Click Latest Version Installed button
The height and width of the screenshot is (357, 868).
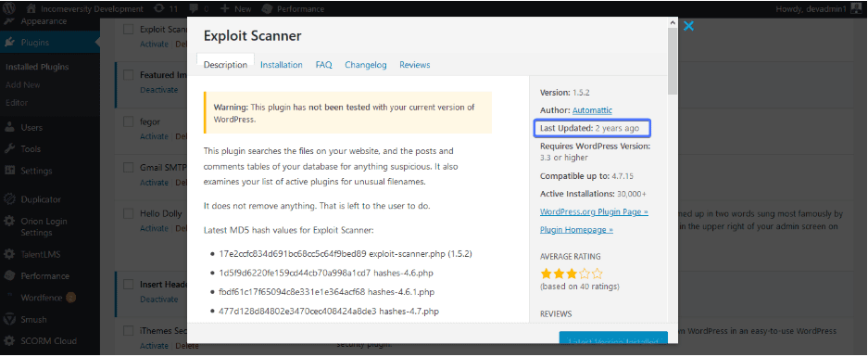click(613, 338)
